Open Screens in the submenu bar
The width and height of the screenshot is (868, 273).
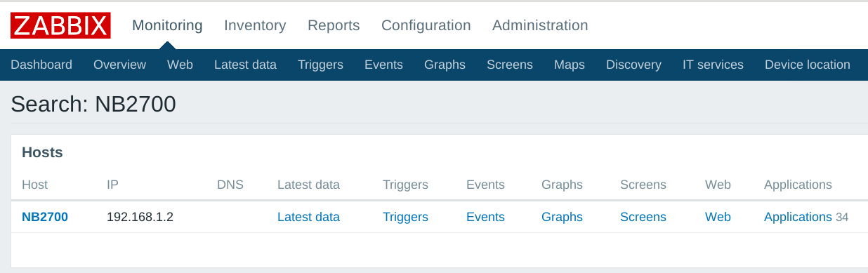510,65
